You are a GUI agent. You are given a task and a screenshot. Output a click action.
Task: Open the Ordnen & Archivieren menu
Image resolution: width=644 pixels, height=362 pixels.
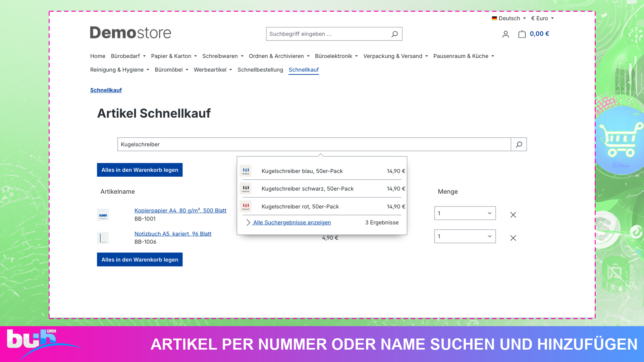[279, 56]
